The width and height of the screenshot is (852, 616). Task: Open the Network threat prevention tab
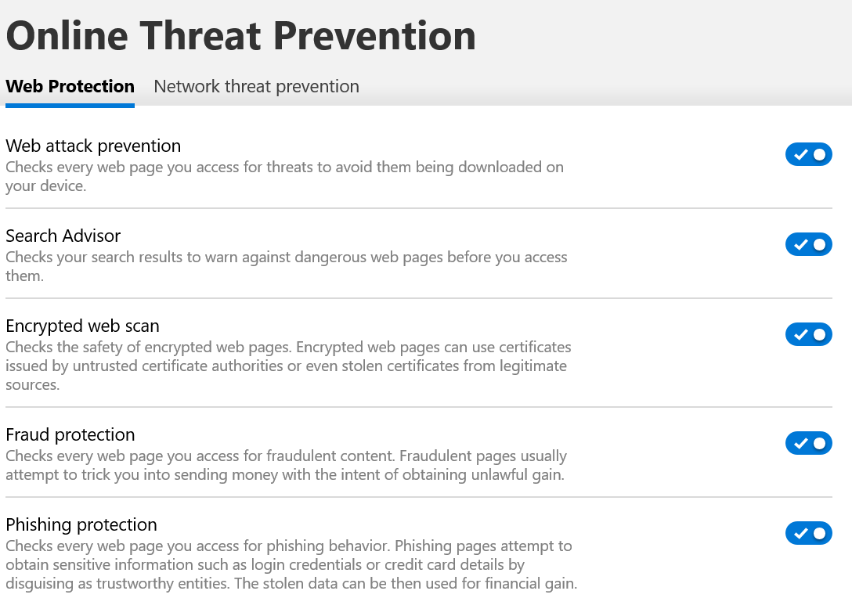click(257, 86)
